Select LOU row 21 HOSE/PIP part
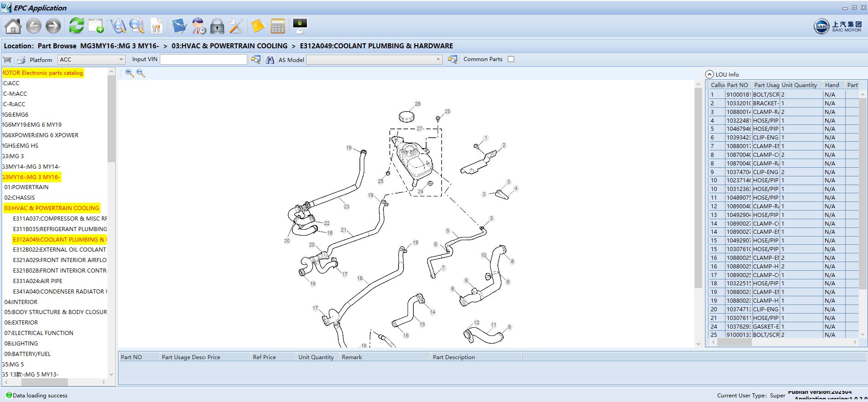Viewport: 868px width, 402px height. tap(783, 318)
